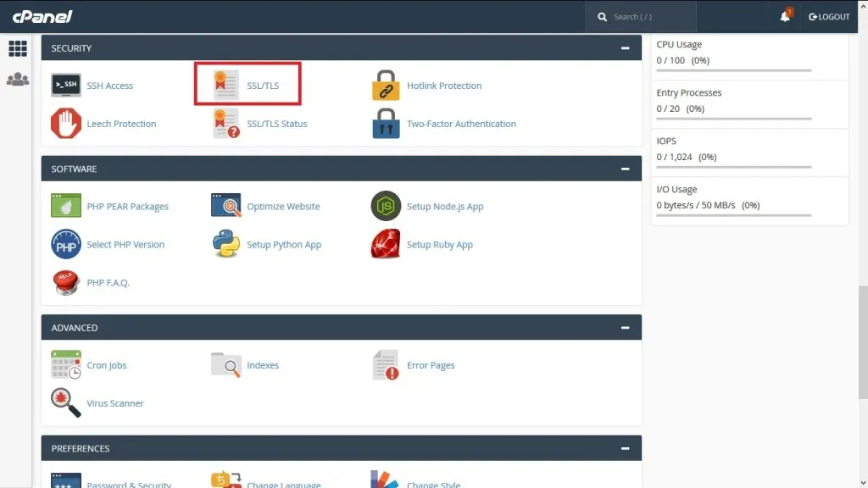
Task: Click the Entry Processes progress bar
Action: point(733,119)
